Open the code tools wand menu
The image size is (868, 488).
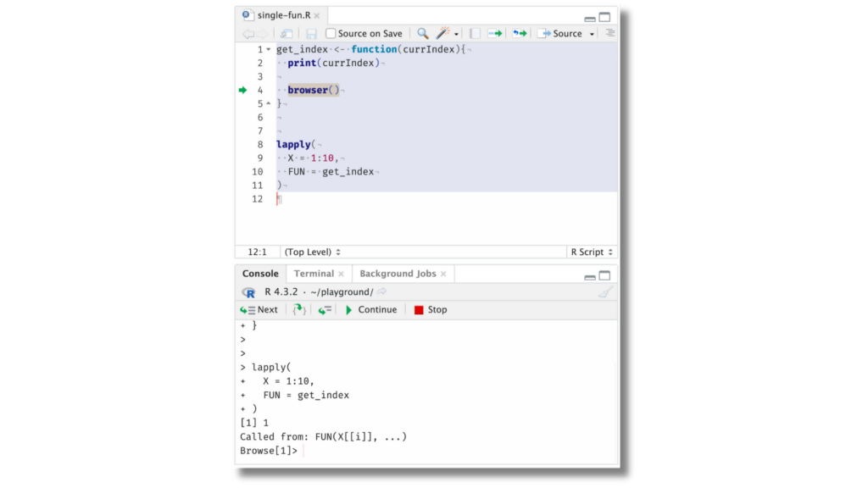441,33
